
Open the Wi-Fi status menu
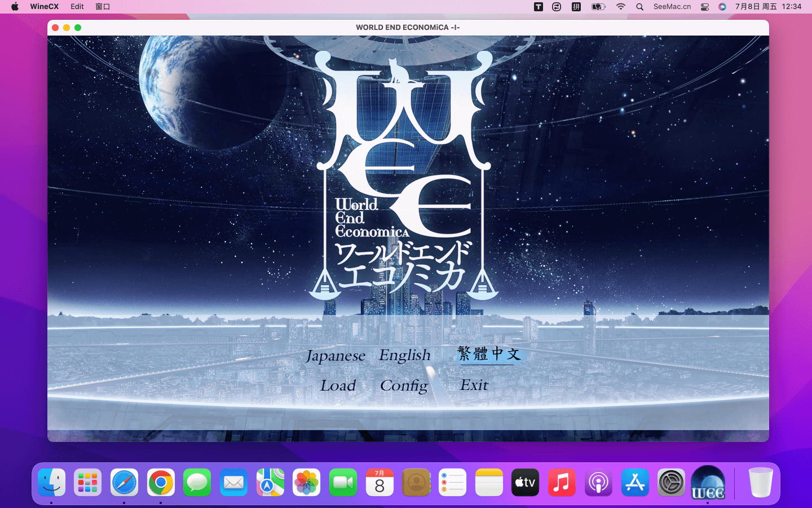621,7
